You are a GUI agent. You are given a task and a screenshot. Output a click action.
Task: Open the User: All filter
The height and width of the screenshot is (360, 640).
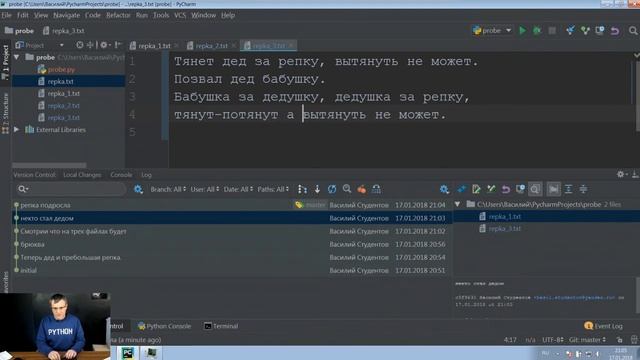(x=204, y=189)
